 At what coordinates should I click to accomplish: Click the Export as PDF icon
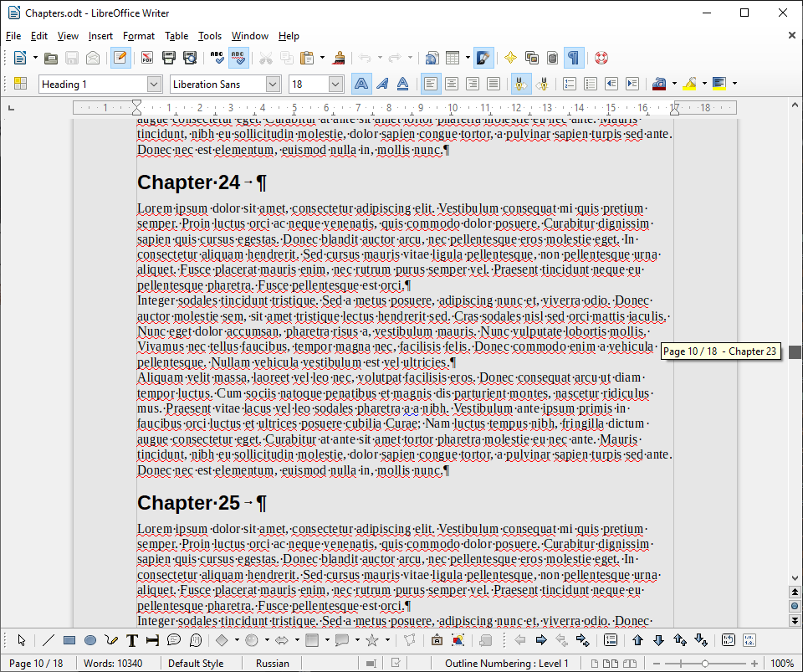pos(148,58)
